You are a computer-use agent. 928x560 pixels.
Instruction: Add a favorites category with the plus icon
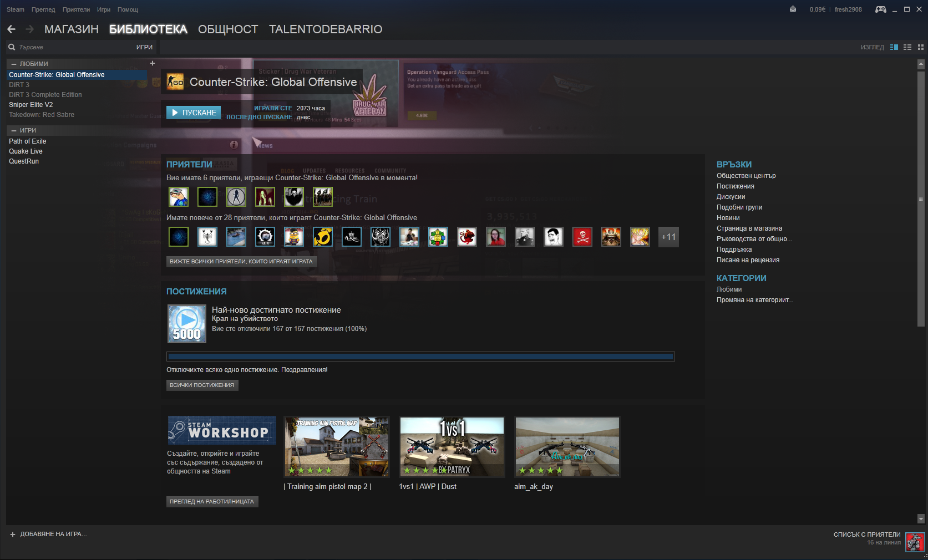(x=153, y=63)
